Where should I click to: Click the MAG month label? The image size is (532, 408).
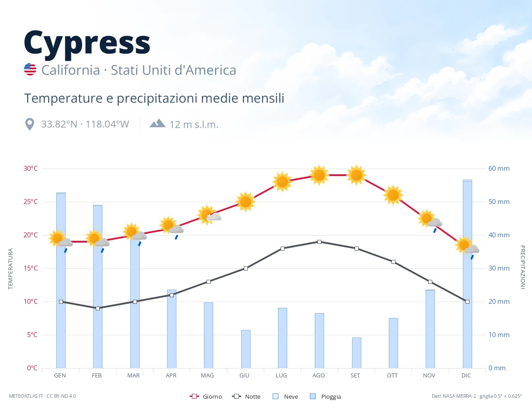click(207, 376)
